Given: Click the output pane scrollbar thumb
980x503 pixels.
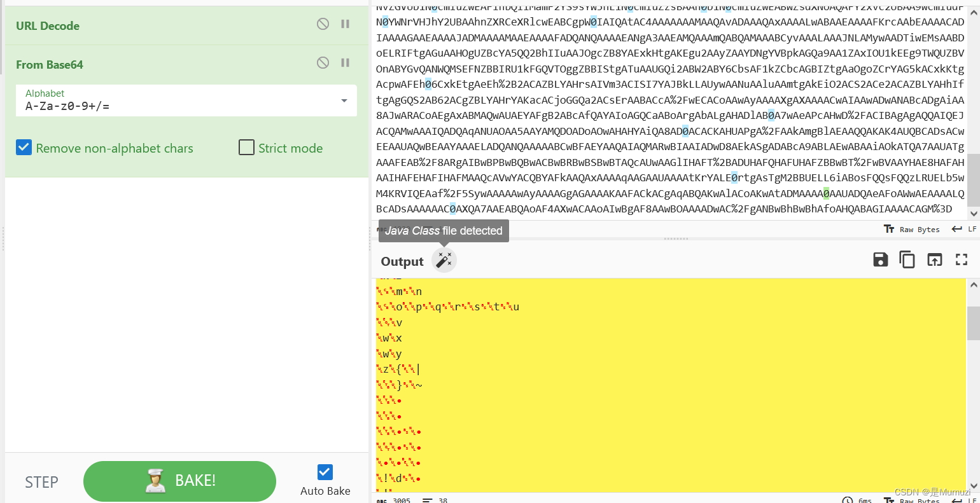Looking at the screenshot, I should (x=973, y=324).
